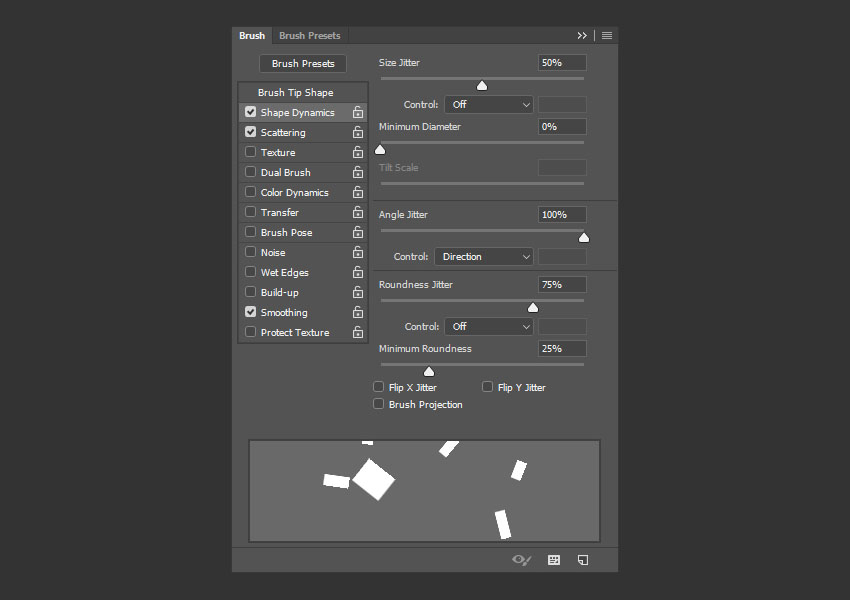Click the lock icon next to Texture
The image size is (850, 600).
(x=358, y=153)
